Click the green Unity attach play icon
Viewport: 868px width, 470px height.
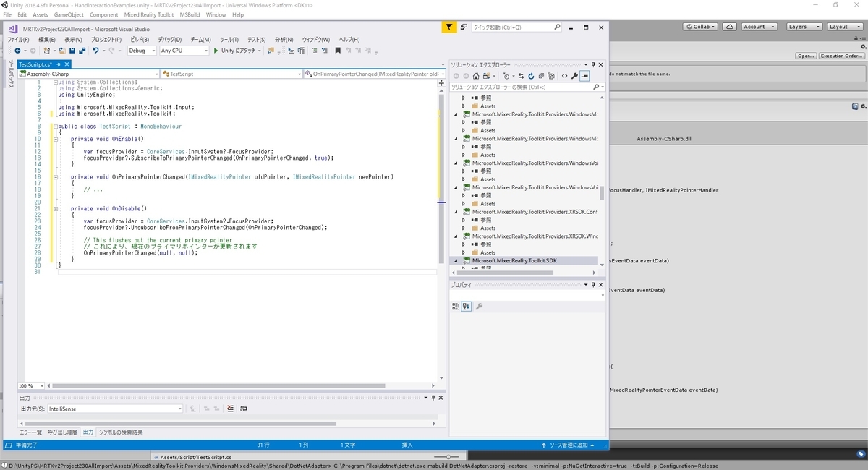(216, 51)
